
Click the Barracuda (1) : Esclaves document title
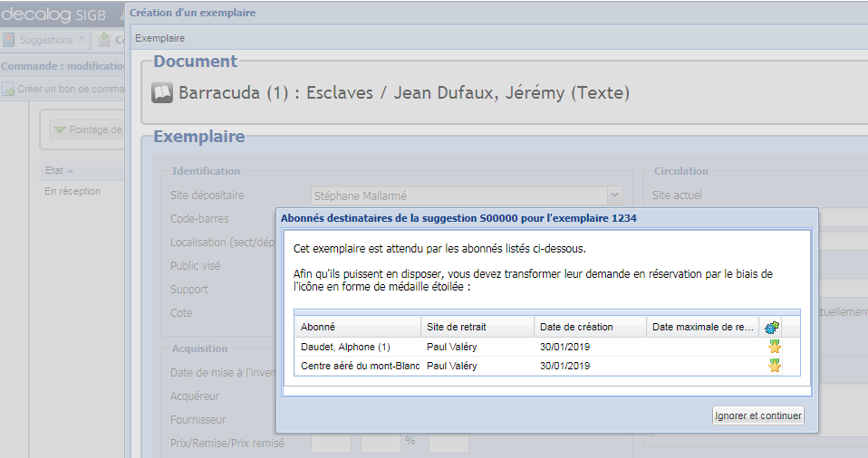pyautogui.click(x=404, y=92)
